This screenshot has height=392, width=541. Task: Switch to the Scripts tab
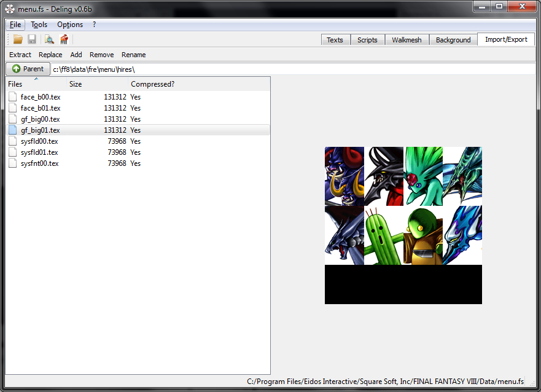pyautogui.click(x=367, y=40)
